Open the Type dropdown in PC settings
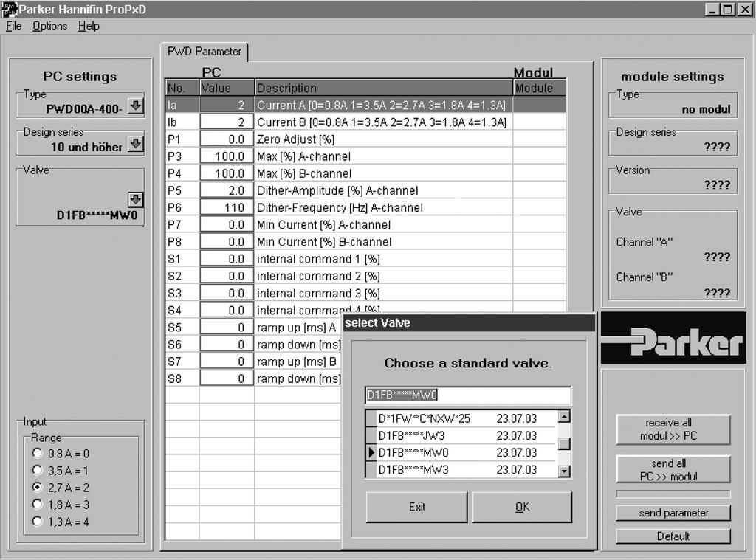Screen dimensions: 756x560 (136, 106)
